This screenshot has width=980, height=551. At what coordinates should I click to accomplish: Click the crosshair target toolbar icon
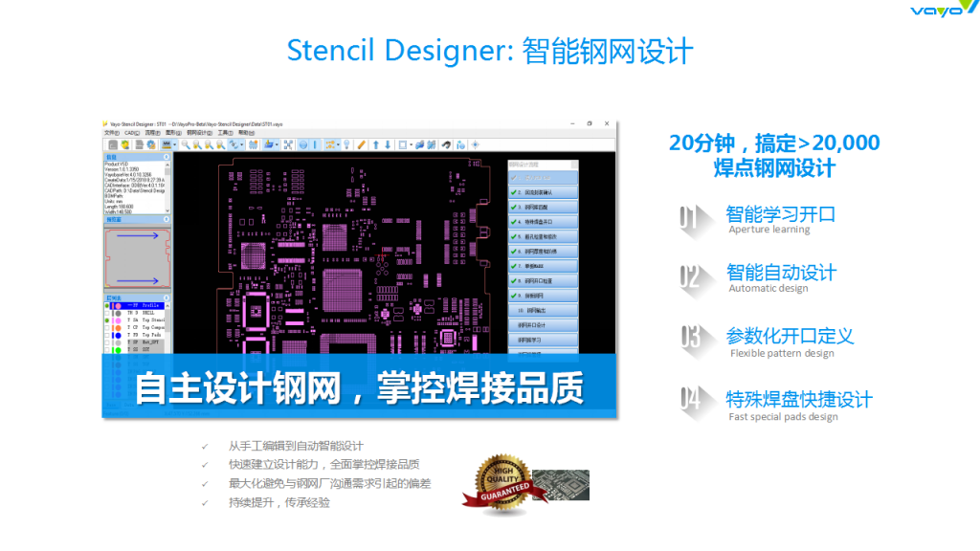point(476,145)
